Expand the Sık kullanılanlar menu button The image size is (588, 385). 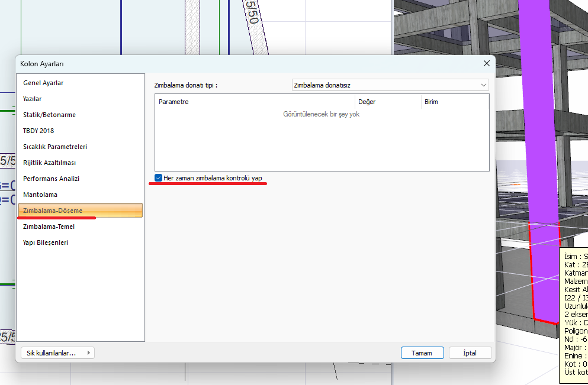57,353
